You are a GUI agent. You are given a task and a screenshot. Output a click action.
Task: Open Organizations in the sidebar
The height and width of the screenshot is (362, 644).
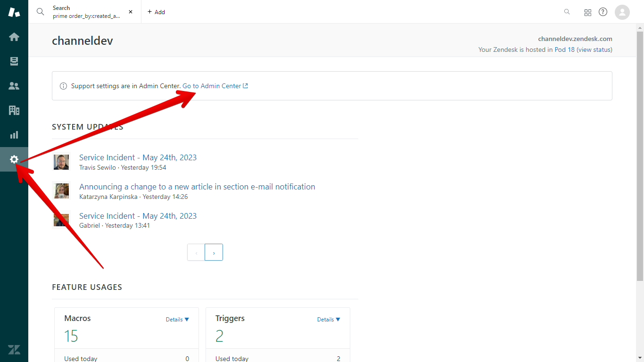pos(14,110)
